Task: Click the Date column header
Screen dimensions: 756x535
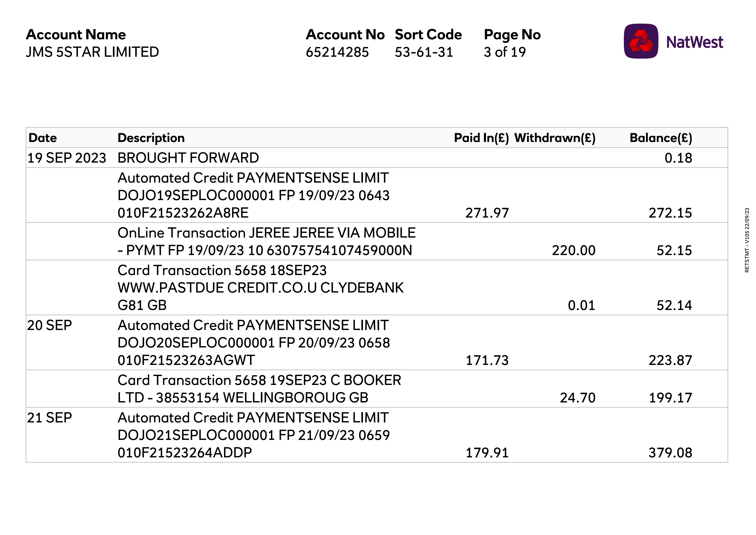Action: [x=43, y=138]
